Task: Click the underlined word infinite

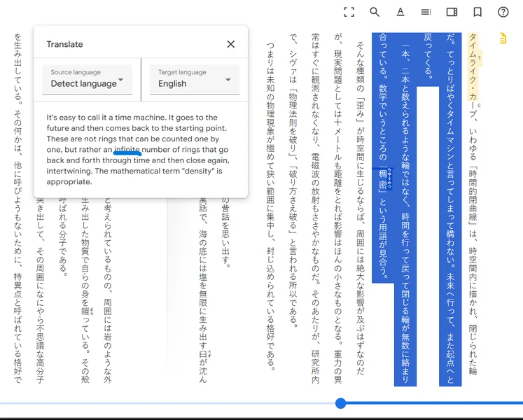Action: click(x=127, y=150)
